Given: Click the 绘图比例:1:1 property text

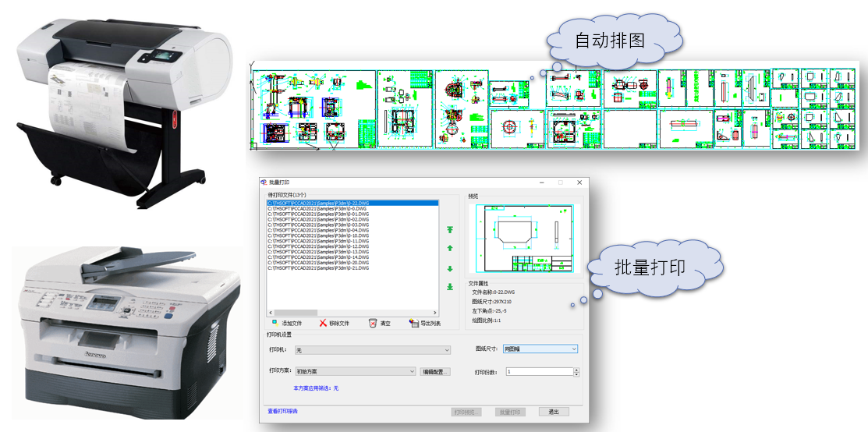Looking at the screenshot, I should [x=487, y=321].
